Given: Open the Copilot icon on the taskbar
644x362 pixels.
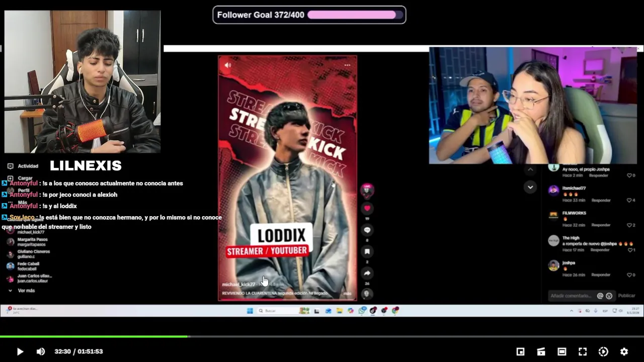Looking at the screenshot, I should (x=351, y=311).
